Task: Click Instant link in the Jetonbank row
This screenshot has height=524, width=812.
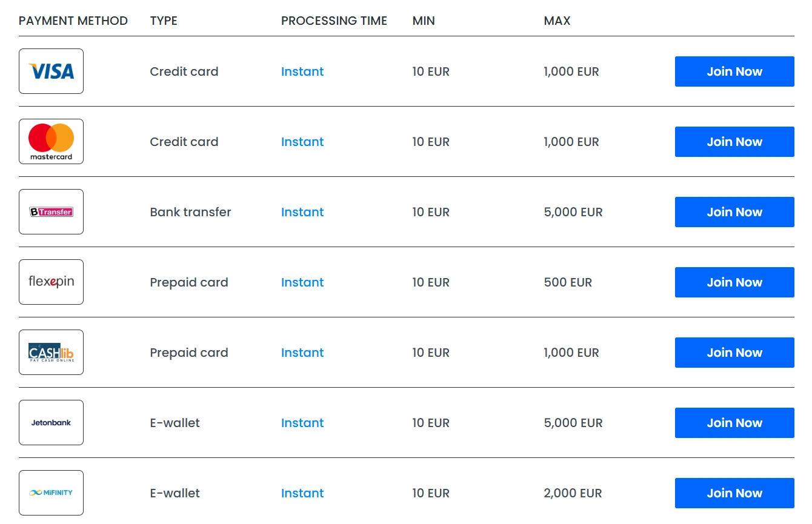Action: pyautogui.click(x=302, y=423)
